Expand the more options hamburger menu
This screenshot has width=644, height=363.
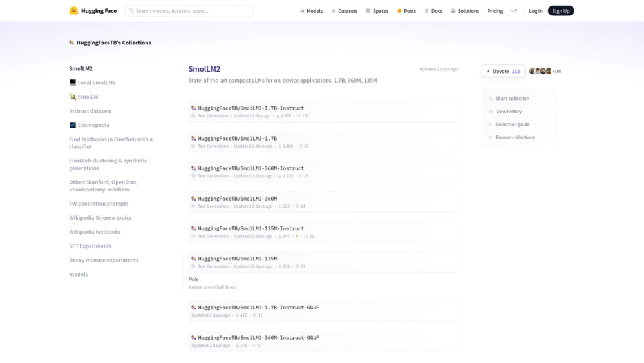click(514, 11)
